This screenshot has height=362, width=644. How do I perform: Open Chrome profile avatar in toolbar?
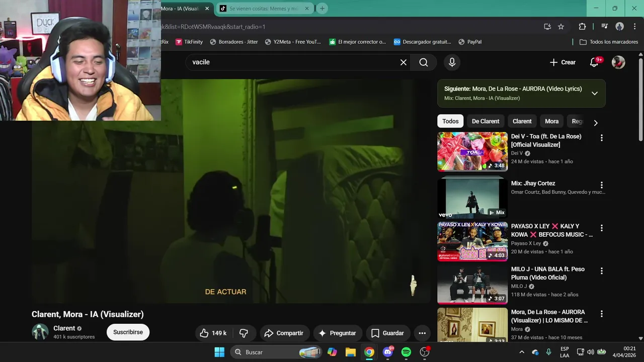(x=619, y=27)
